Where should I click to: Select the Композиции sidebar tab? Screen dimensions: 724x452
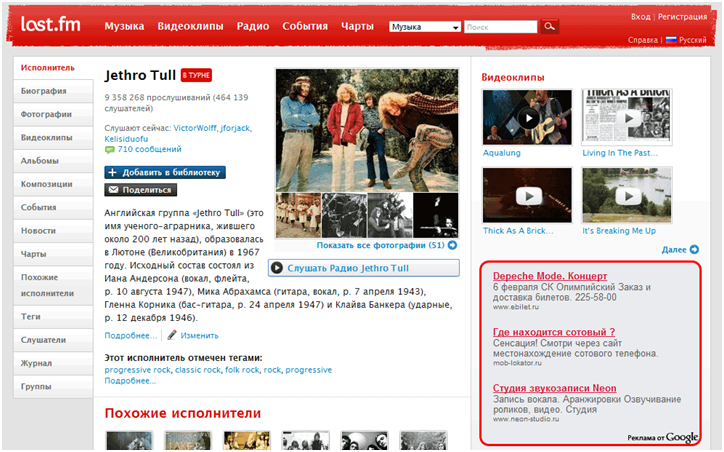[54, 184]
